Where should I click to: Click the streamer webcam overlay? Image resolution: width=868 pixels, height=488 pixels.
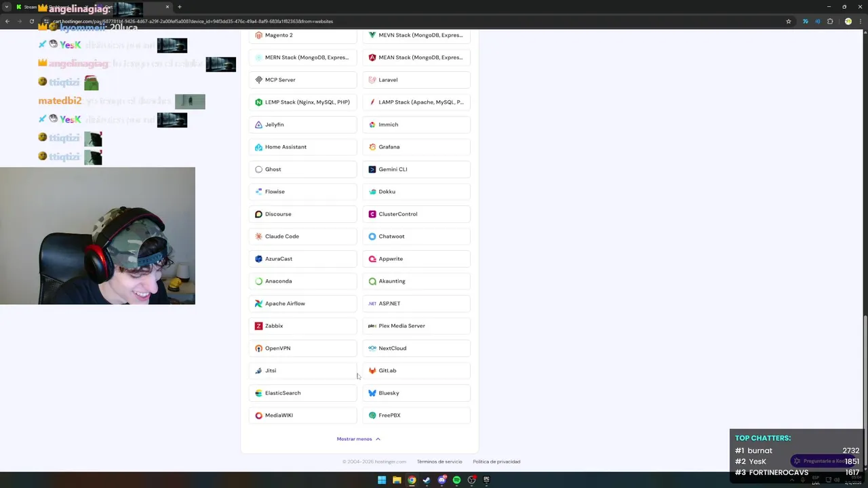[98, 236]
